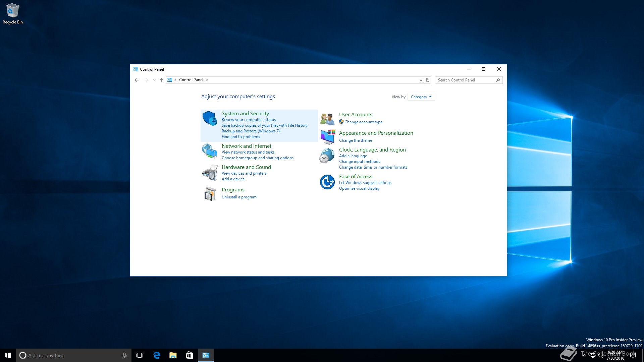Click the Task View taskbar button
Image resolution: width=644 pixels, height=362 pixels.
pos(140,355)
